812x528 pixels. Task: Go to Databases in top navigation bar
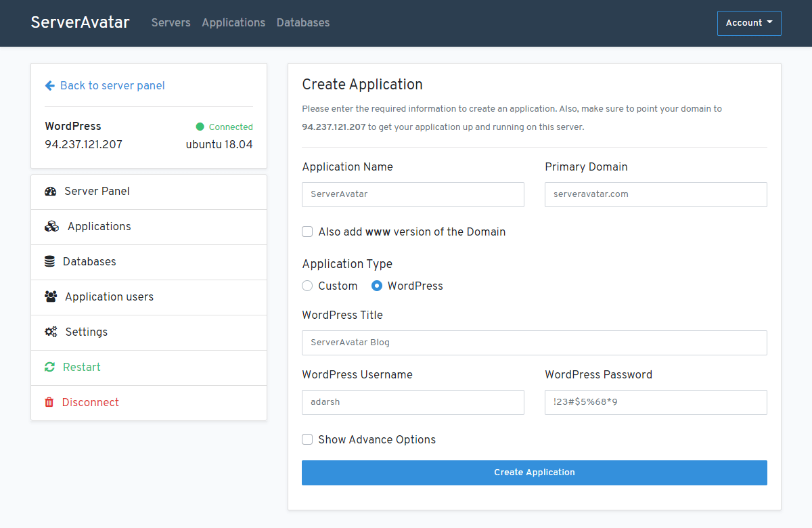[303, 22]
